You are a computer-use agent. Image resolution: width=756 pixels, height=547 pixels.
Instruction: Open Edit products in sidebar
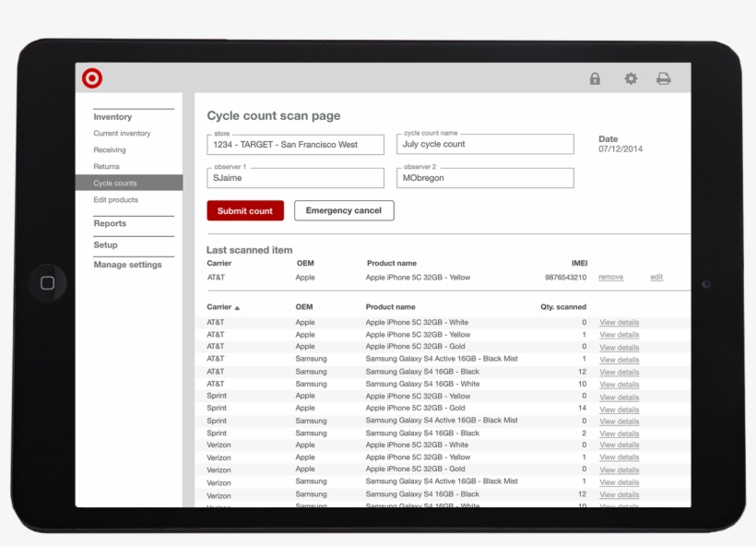pyautogui.click(x=115, y=200)
